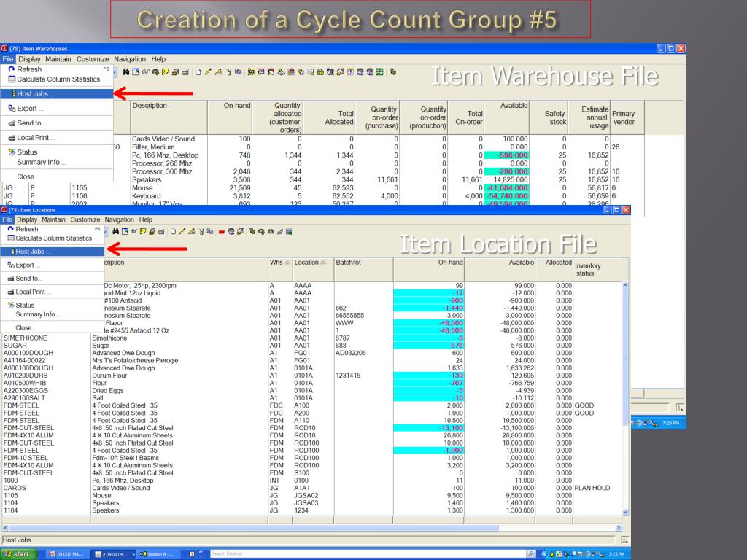Click binoculars find icon in Item Warehouses toolbar

[x=125, y=72]
